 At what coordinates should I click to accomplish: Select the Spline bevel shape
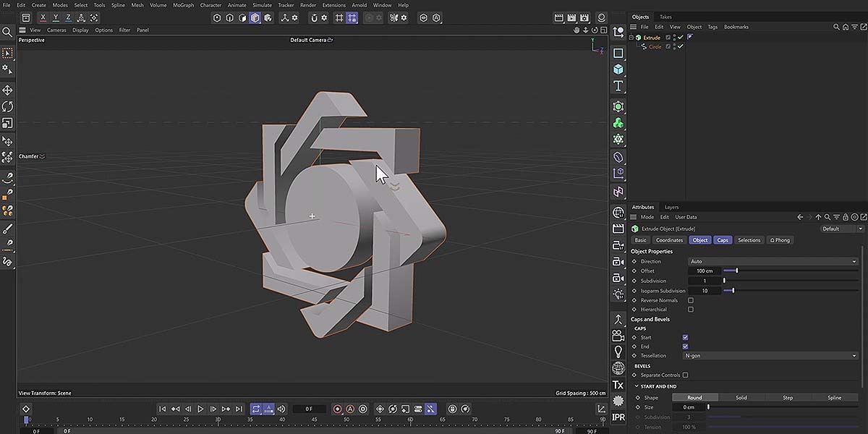[834, 397]
